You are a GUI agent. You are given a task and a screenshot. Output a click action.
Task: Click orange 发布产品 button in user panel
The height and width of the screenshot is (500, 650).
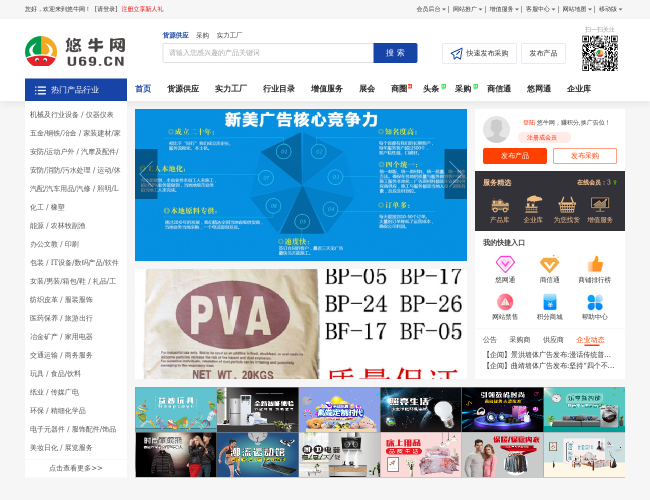pyautogui.click(x=515, y=156)
